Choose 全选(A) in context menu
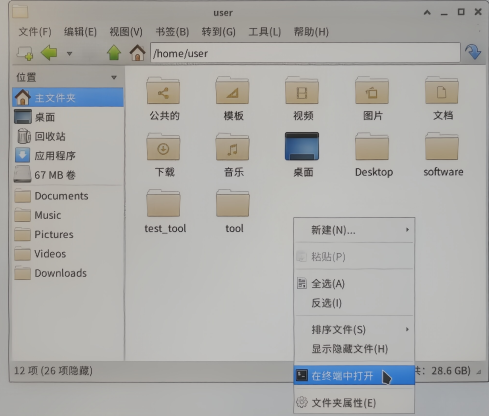 click(x=354, y=284)
